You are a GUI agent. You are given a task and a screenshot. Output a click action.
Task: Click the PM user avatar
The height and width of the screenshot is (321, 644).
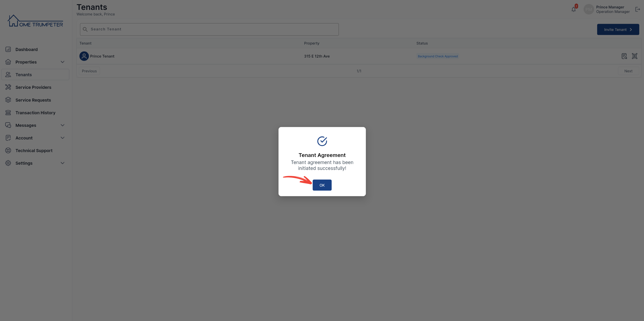coord(588,9)
